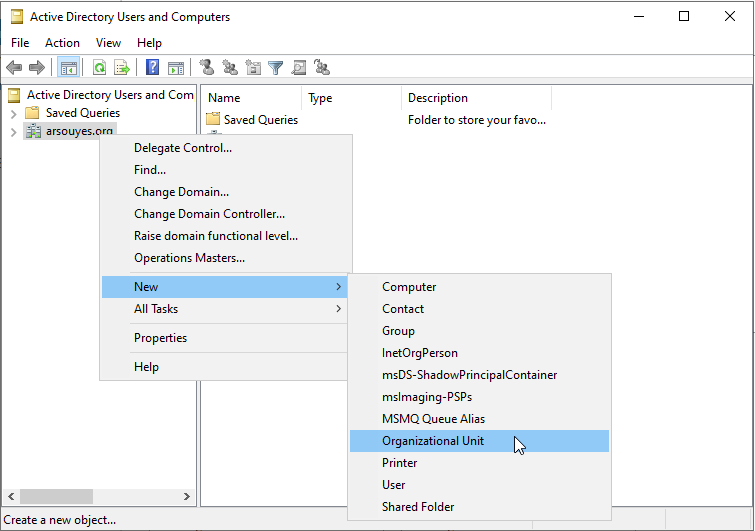
Task: Sort list by Description column header
Action: 477,98
